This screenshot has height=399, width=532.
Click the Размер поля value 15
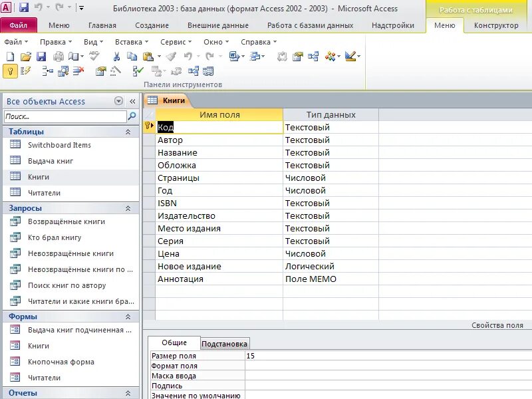point(251,356)
